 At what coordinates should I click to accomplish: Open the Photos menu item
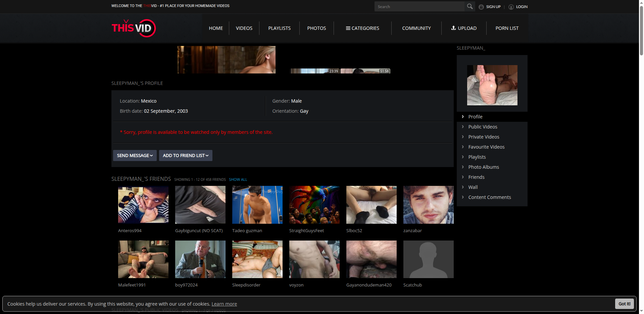pyautogui.click(x=316, y=28)
